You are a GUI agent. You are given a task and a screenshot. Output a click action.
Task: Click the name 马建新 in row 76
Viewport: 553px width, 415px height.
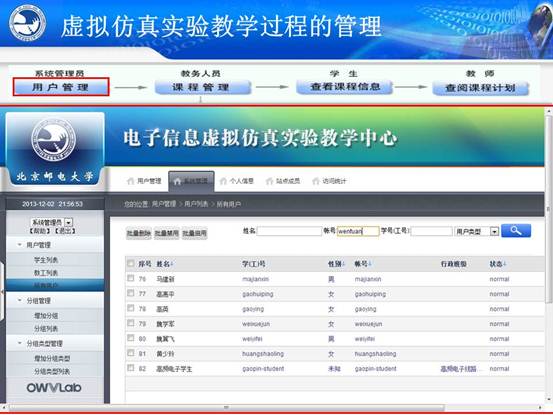point(165,279)
